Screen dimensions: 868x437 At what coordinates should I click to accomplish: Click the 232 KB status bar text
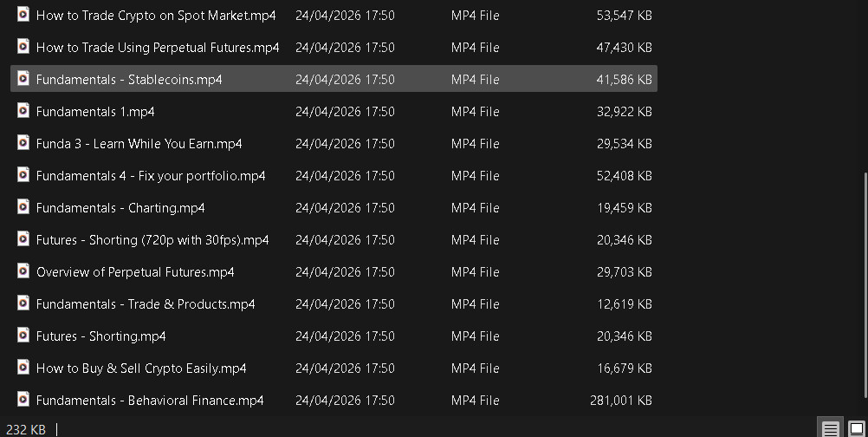(26, 429)
